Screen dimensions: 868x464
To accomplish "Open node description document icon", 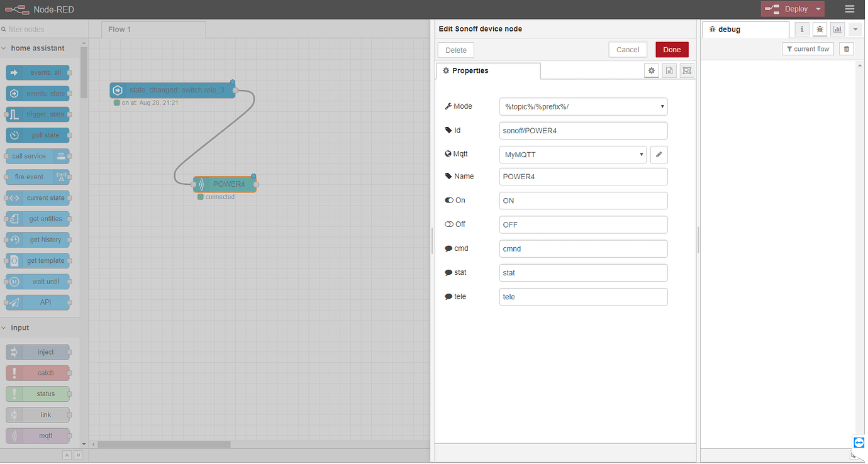I will coord(669,70).
